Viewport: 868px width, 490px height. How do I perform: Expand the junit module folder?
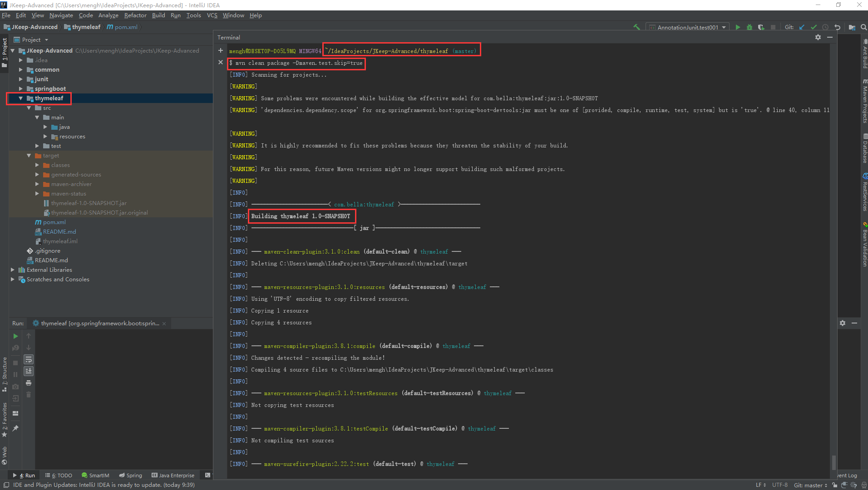click(21, 79)
